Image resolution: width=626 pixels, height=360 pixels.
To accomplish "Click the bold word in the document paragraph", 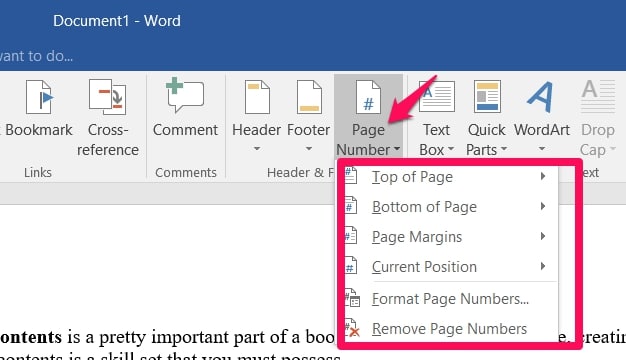I will 31,337.
